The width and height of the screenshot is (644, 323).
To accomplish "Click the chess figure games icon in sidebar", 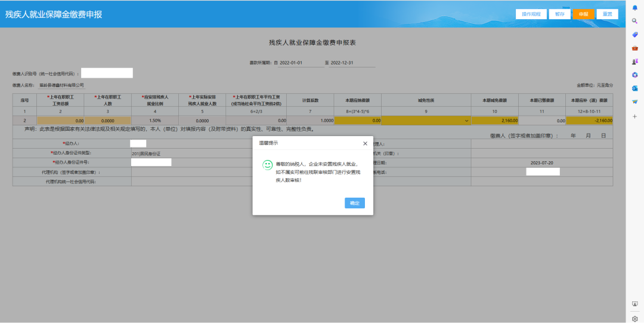I will click(x=635, y=61).
